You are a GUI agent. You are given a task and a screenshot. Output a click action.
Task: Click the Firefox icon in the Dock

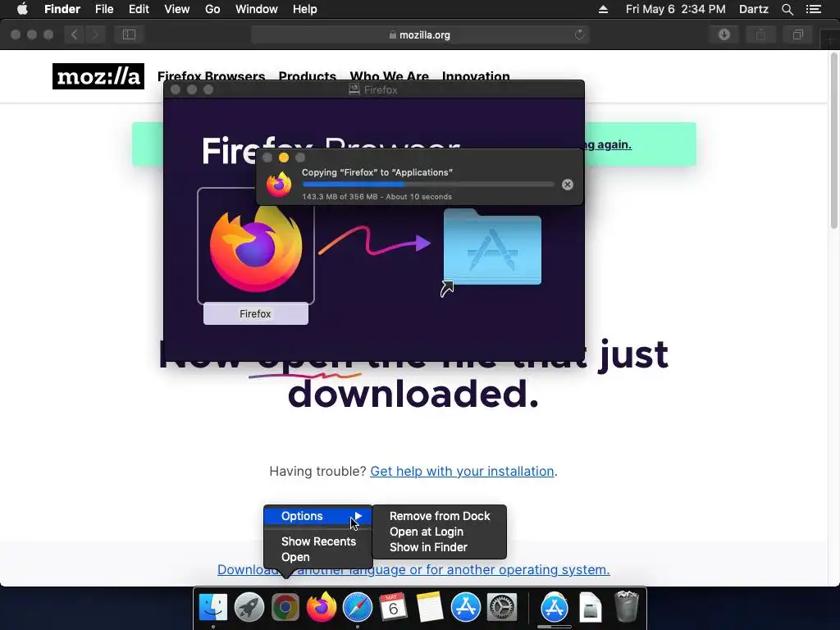(322, 607)
